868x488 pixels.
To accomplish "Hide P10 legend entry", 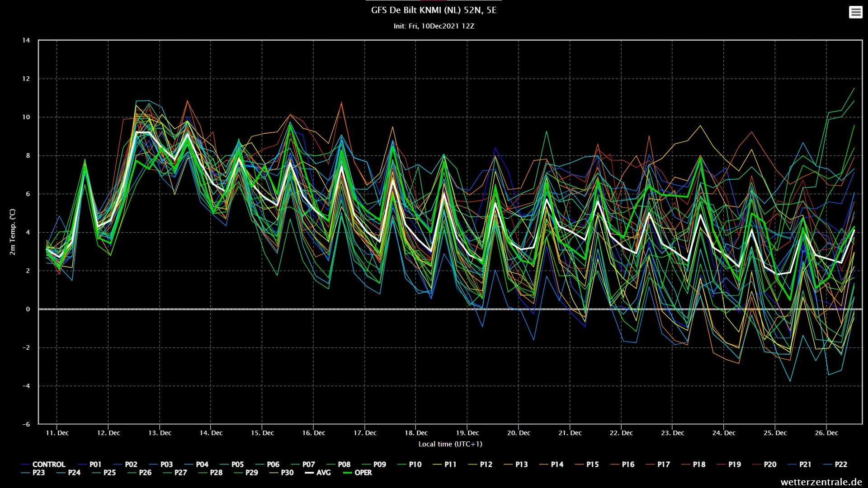I will (x=415, y=465).
